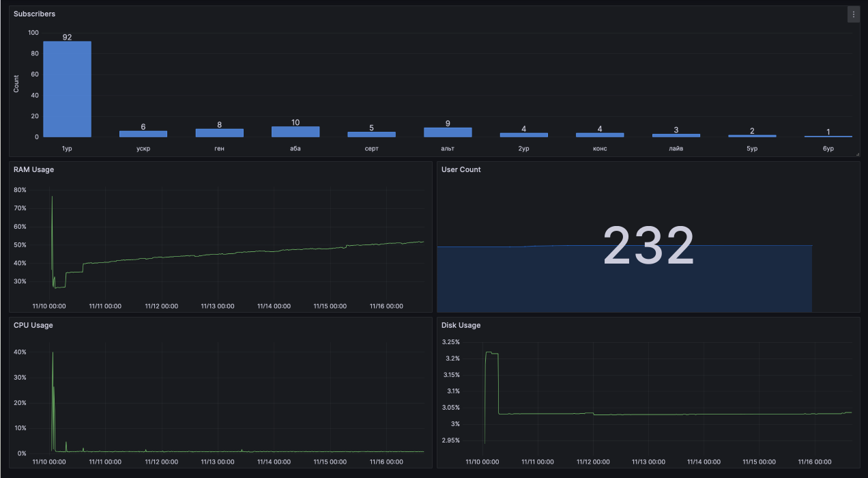Click the CPU Usage panel title
868x478 pixels.
(33, 325)
